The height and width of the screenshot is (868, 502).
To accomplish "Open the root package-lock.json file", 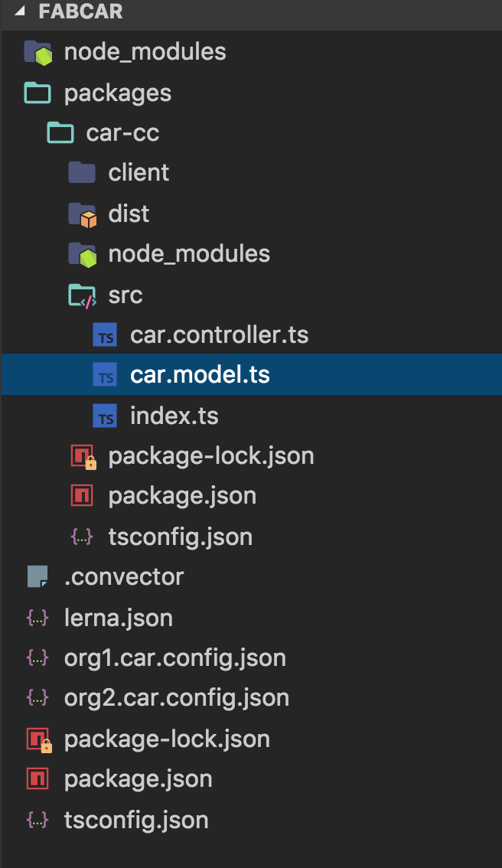I will point(167,739).
